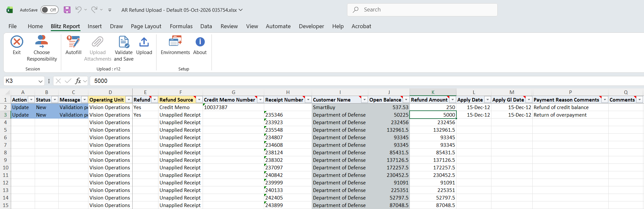
Task: Click the Excel application icon
Action: (x=10, y=10)
